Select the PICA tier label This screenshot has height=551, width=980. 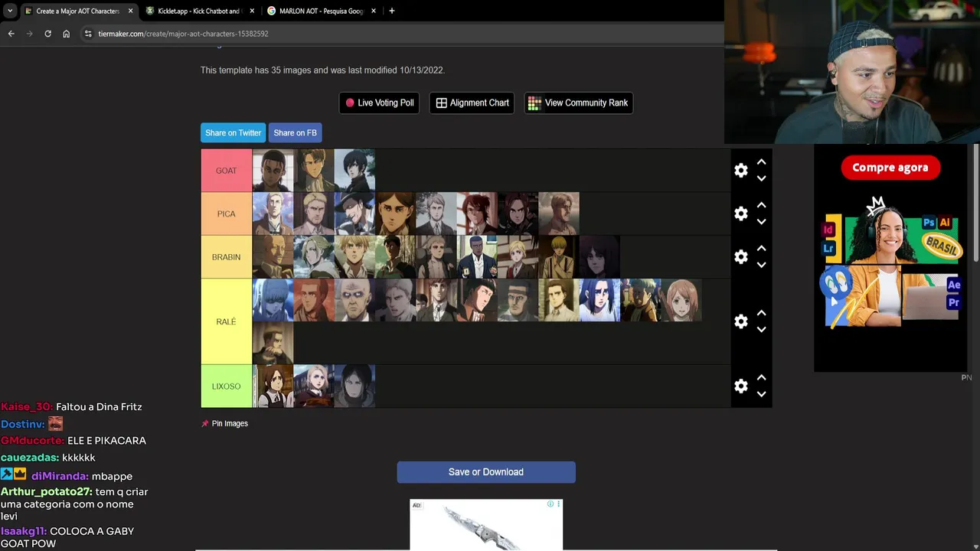click(x=226, y=214)
